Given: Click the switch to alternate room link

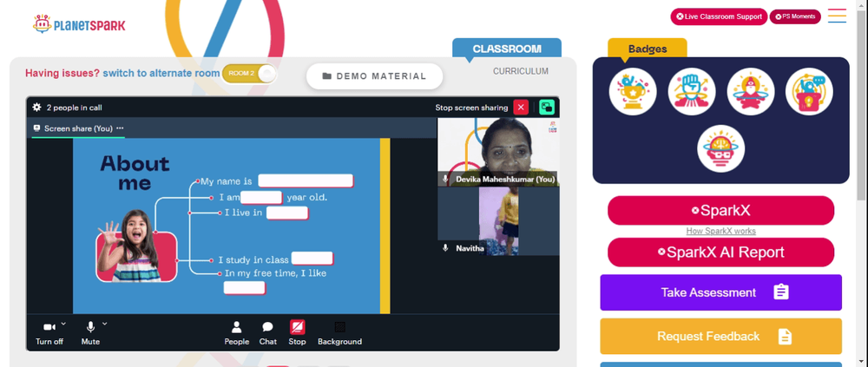Looking at the screenshot, I should (161, 73).
